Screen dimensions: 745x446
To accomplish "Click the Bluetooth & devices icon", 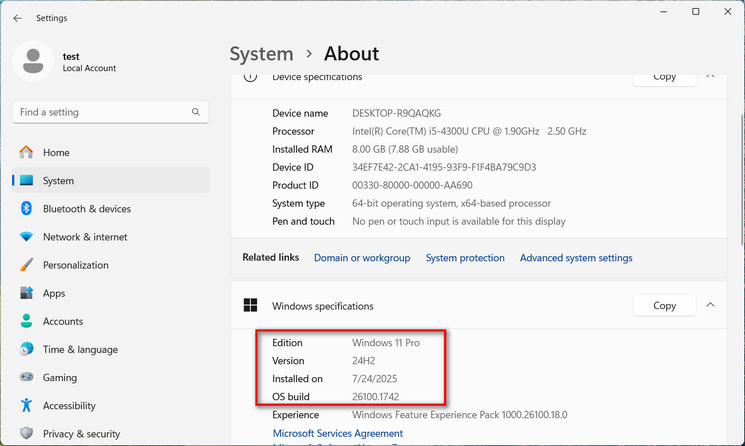I will click(26, 209).
